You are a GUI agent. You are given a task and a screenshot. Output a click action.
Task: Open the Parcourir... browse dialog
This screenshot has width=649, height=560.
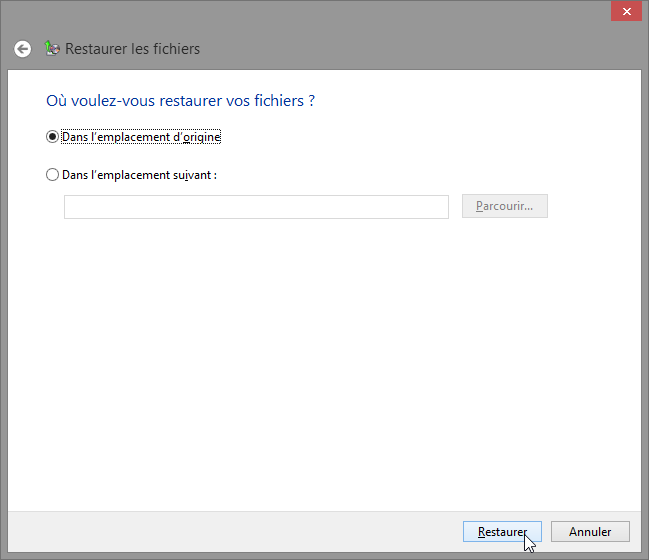pyautogui.click(x=505, y=206)
